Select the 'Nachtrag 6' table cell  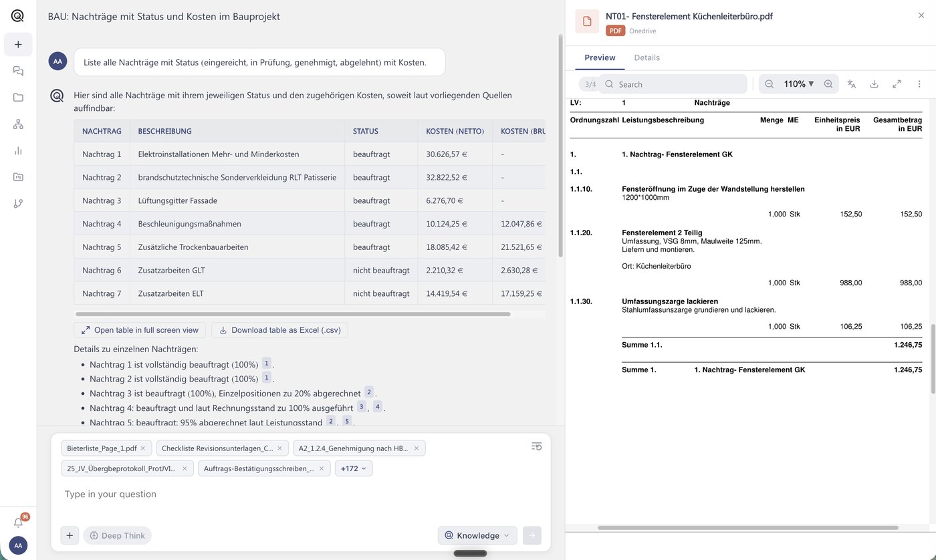click(102, 270)
